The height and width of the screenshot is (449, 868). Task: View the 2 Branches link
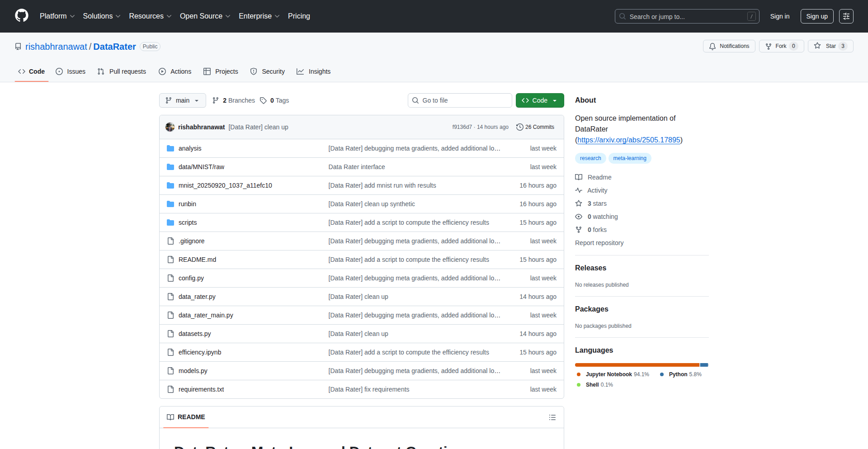tap(234, 100)
